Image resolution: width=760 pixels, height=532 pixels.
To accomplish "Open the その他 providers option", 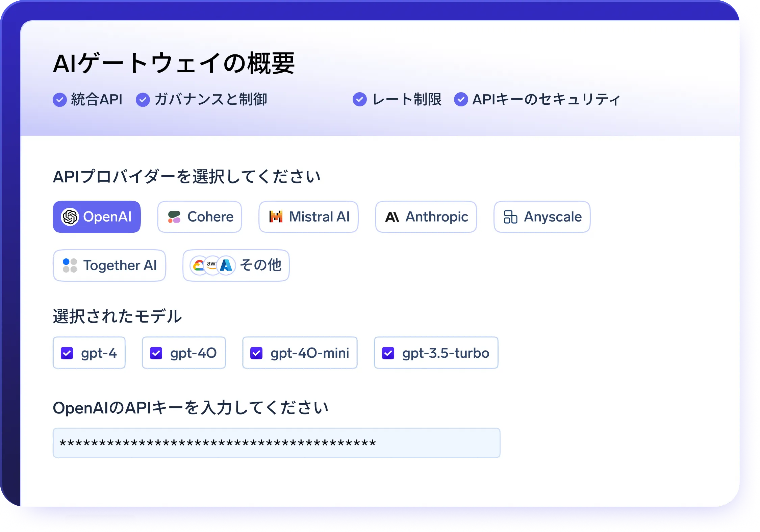I will [x=236, y=265].
